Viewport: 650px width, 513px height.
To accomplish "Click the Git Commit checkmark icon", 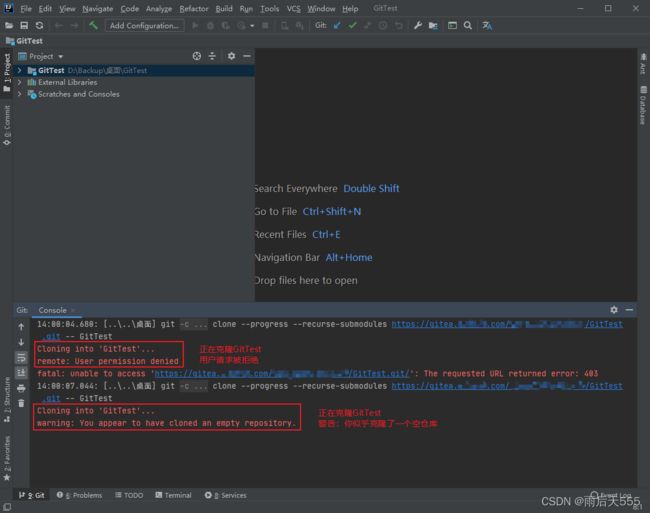I will [352, 26].
